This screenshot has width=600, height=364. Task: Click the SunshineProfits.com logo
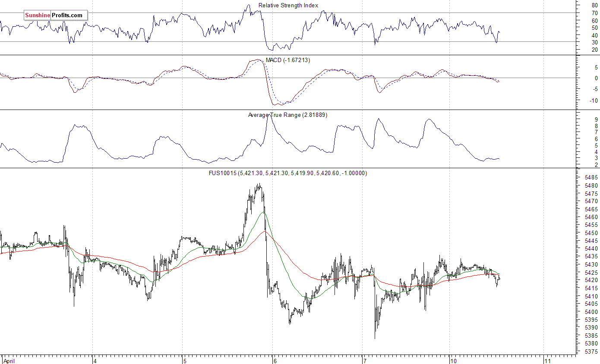pos(55,16)
